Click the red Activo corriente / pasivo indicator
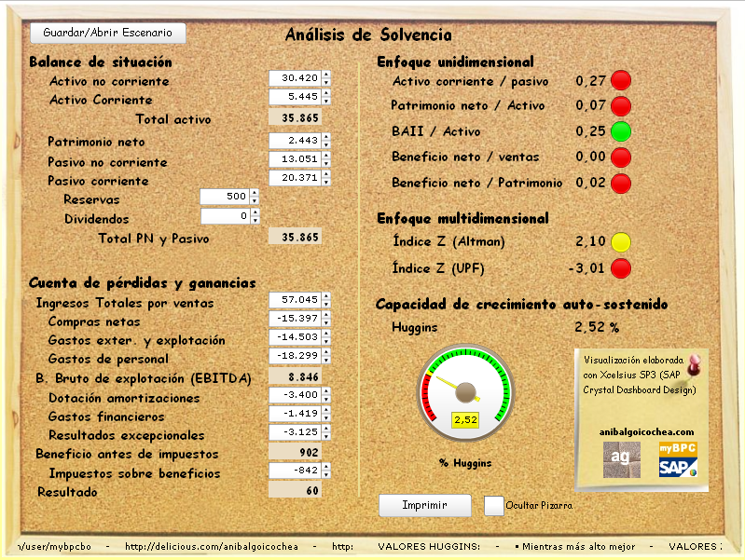Screen dimensions: 745x560 [x=620, y=81]
